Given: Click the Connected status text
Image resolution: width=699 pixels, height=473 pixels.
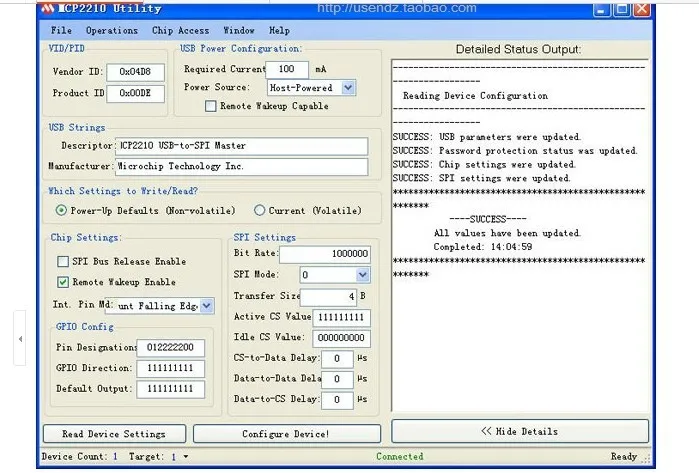Looking at the screenshot, I should pos(400,457).
